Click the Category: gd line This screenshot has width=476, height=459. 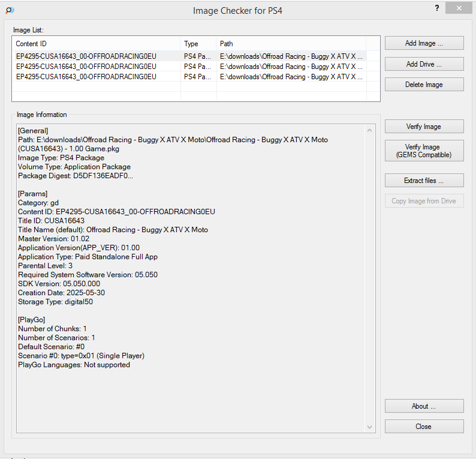click(x=38, y=203)
